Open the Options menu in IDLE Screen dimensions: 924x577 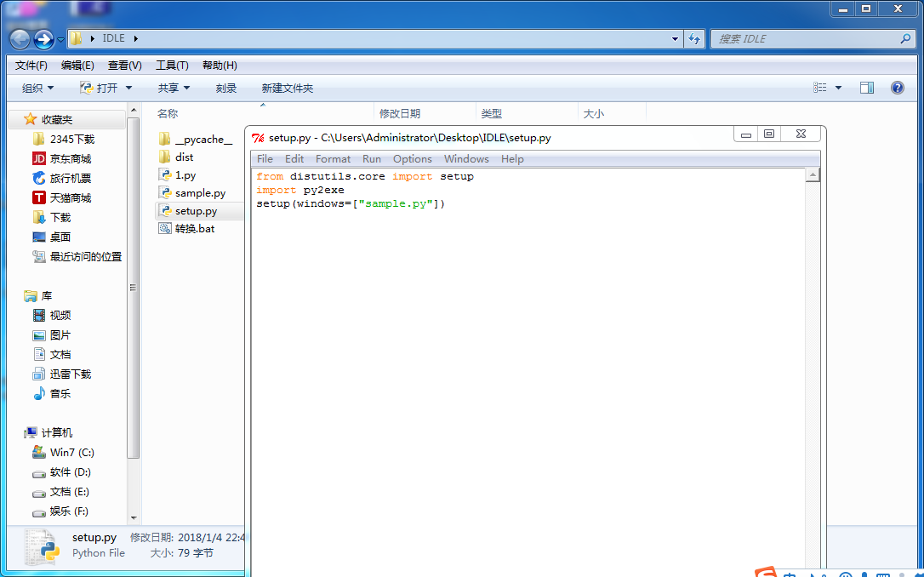tap(413, 159)
